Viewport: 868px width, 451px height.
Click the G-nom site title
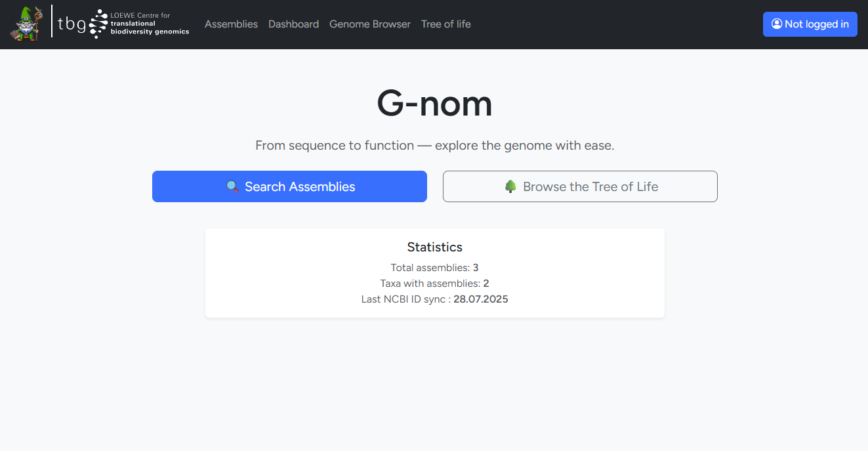pyautogui.click(x=434, y=103)
